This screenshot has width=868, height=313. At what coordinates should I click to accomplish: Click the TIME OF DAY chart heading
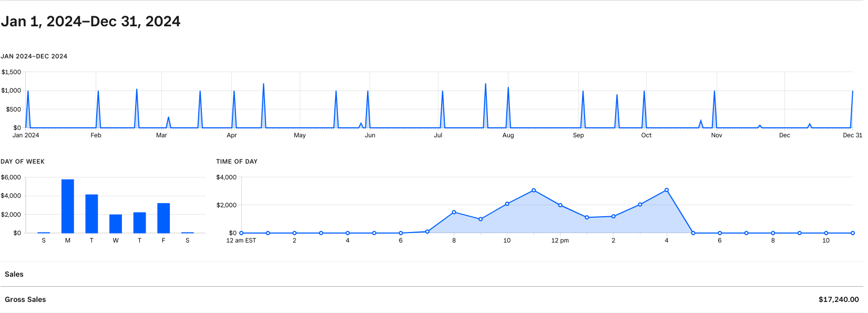tap(237, 161)
